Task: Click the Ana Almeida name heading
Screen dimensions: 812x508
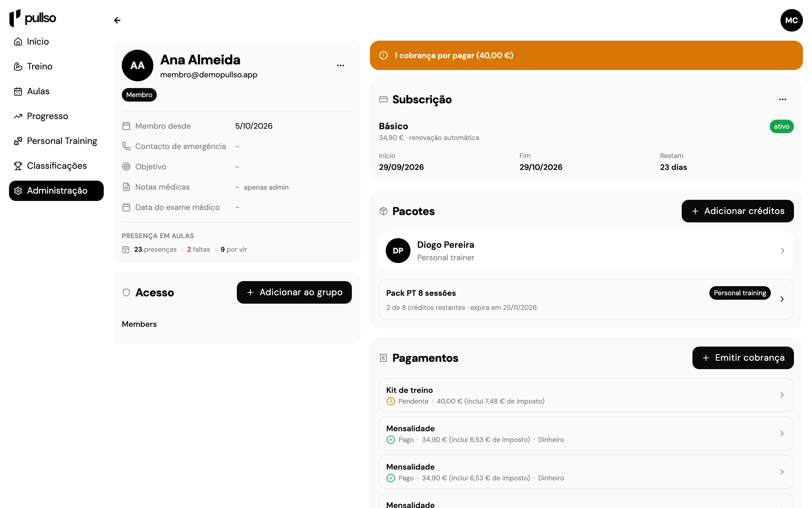Action: point(200,60)
